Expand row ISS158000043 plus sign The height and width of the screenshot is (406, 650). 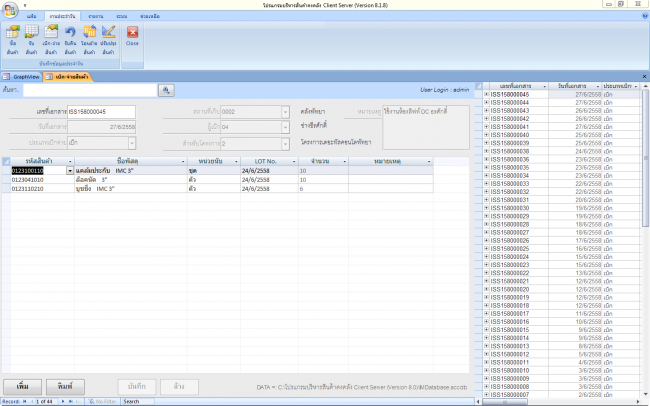[486, 110]
